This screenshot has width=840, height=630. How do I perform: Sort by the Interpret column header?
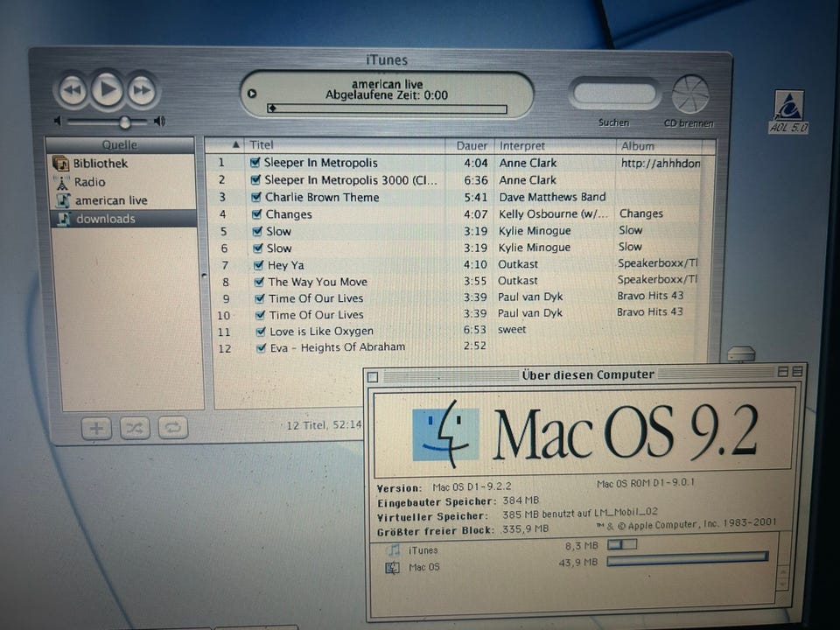(555, 146)
